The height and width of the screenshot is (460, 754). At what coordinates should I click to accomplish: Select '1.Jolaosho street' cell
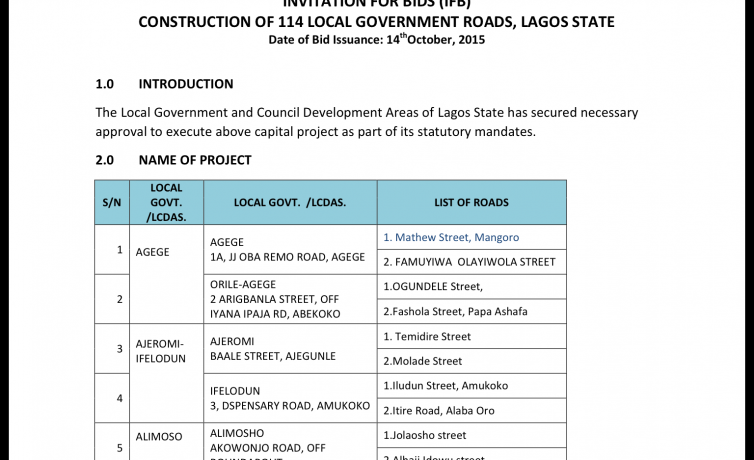pos(472,435)
